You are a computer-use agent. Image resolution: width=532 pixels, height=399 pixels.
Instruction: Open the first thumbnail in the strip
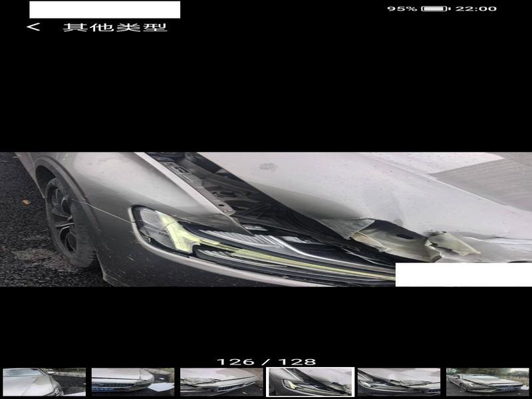point(44,382)
